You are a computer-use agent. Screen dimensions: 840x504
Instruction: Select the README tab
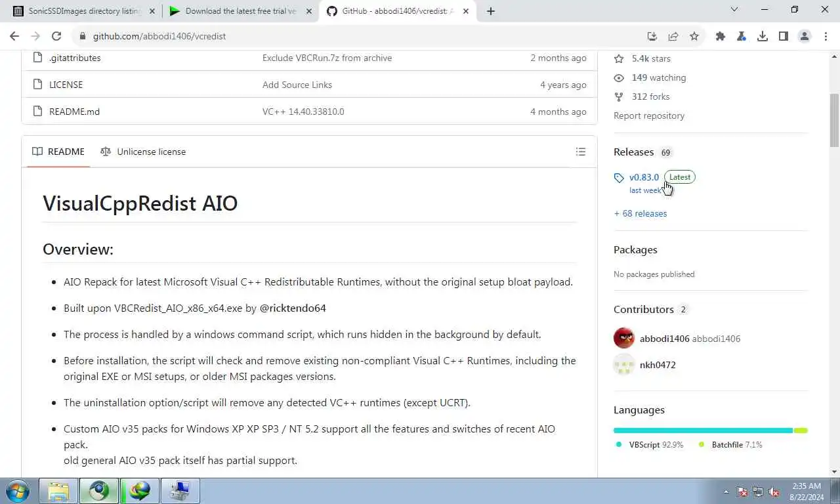click(x=58, y=152)
